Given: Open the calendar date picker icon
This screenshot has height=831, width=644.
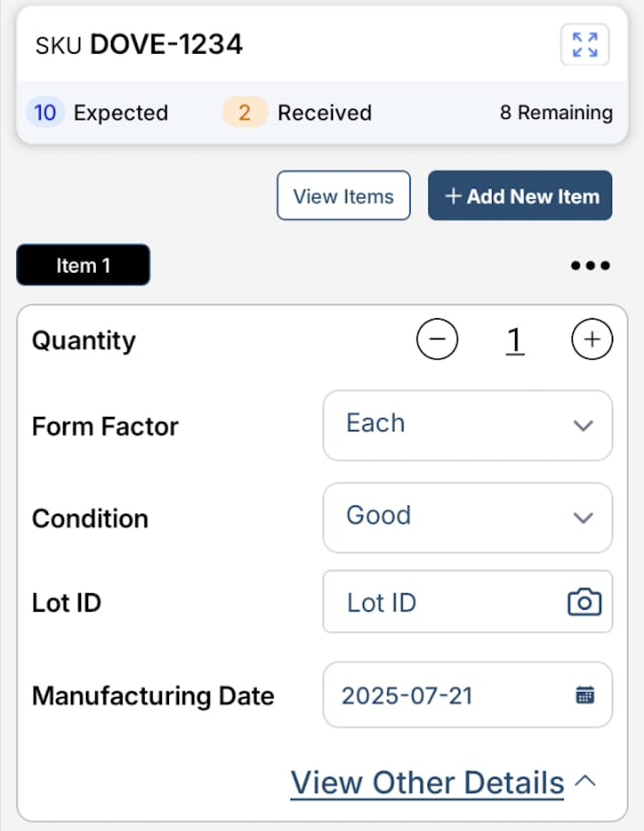Looking at the screenshot, I should point(585,695).
